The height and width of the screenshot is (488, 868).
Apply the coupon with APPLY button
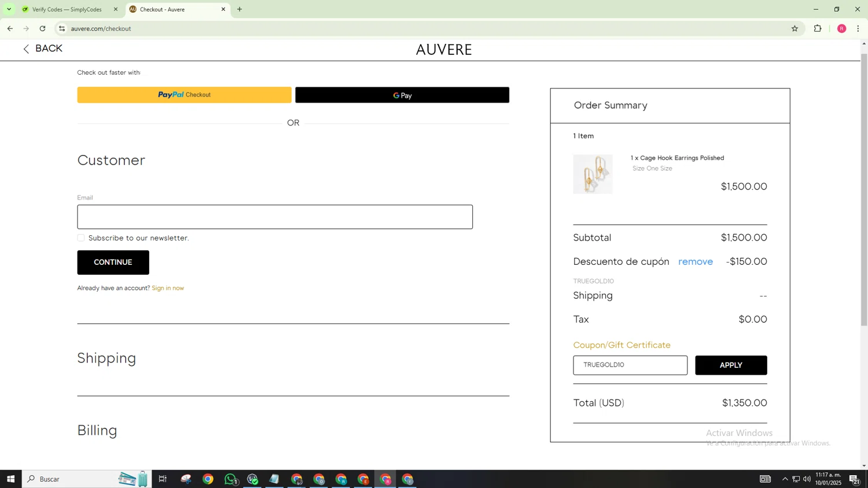point(731,365)
